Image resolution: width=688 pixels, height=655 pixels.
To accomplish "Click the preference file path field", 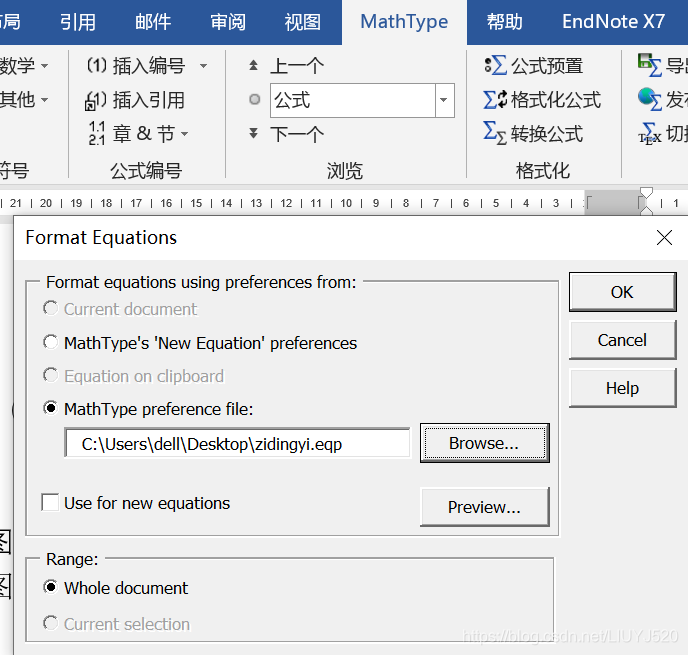I will click(x=237, y=443).
